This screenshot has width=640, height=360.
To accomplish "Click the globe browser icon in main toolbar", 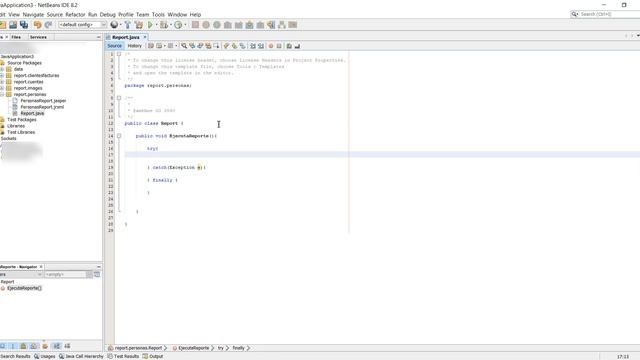I will (114, 25).
